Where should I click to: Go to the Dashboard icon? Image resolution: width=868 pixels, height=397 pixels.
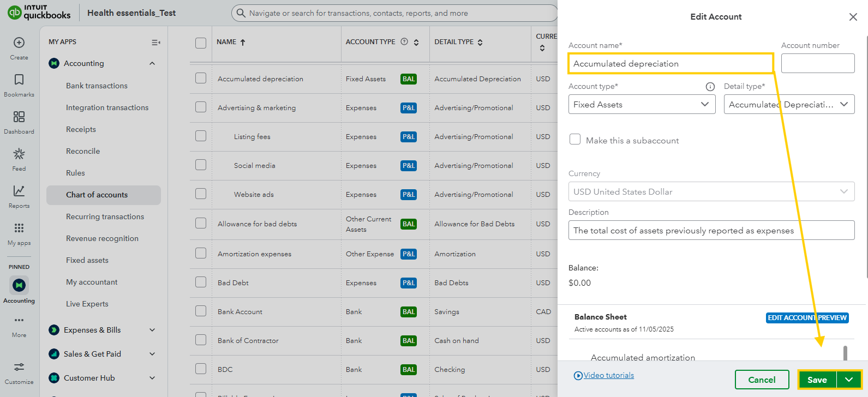19,117
